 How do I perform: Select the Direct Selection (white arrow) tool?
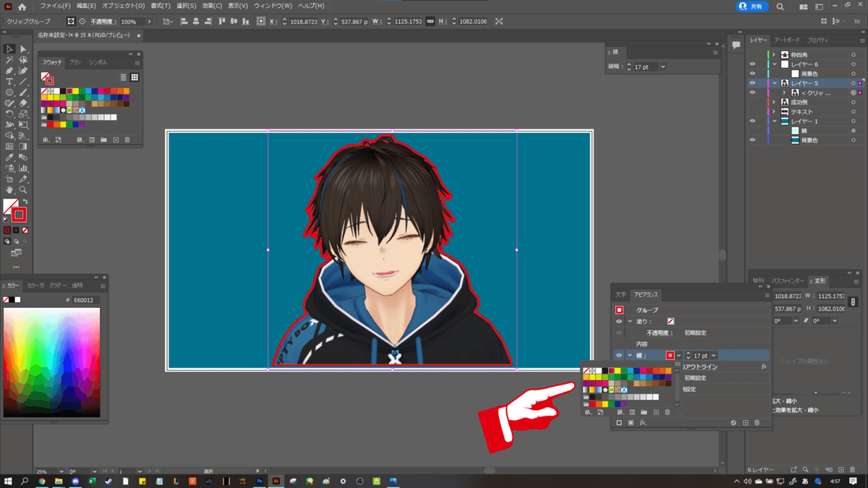click(x=23, y=49)
